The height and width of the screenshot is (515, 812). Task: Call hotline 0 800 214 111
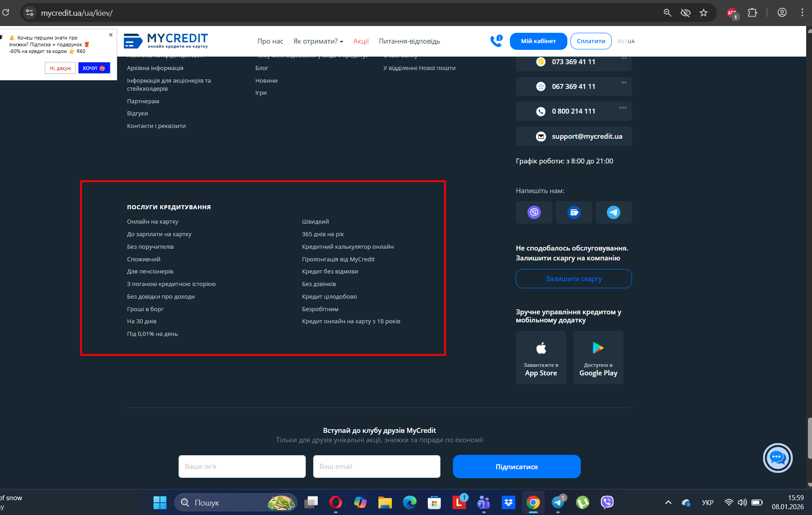[x=574, y=111]
